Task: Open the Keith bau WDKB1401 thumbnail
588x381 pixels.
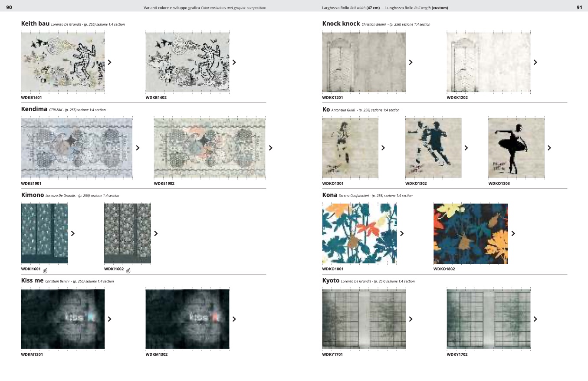Action: 63,62
